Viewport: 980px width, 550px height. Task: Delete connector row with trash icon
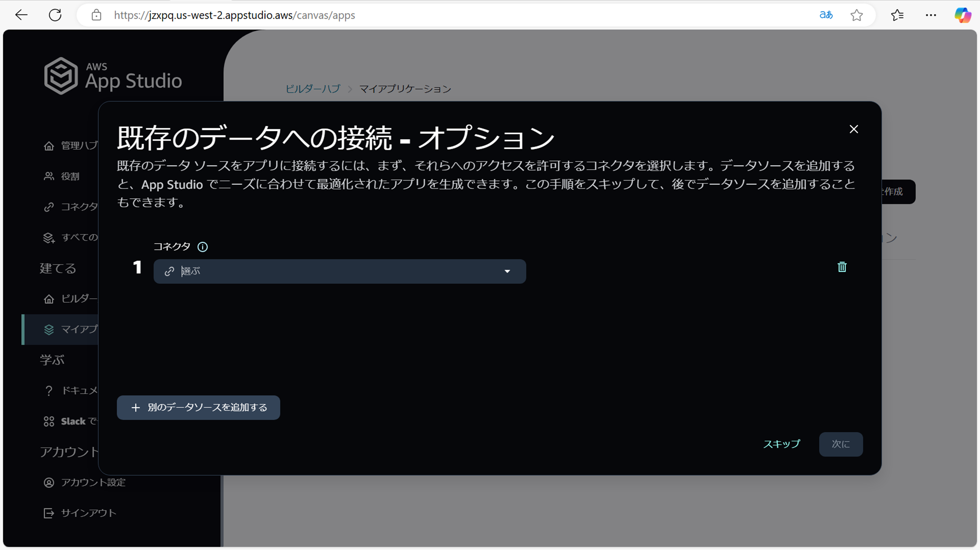click(x=841, y=267)
